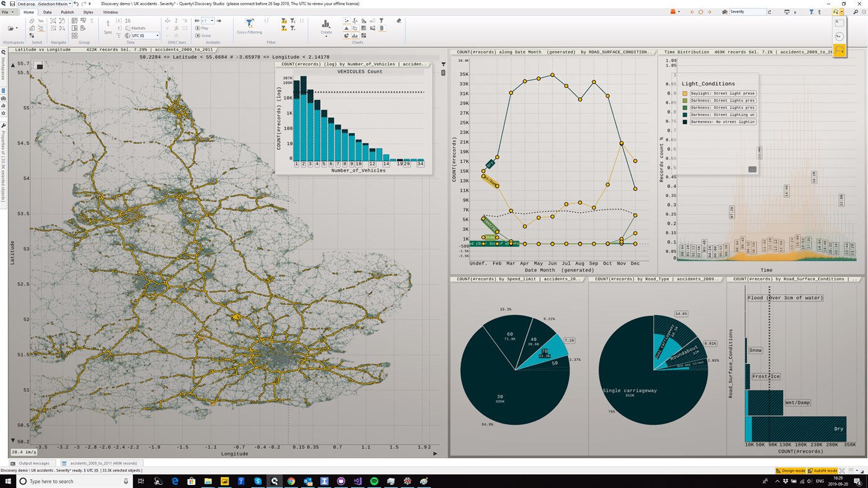Click the Sync icon on the ribbon
Image resolution: width=868 pixels, height=488 pixels.
pos(108,26)
